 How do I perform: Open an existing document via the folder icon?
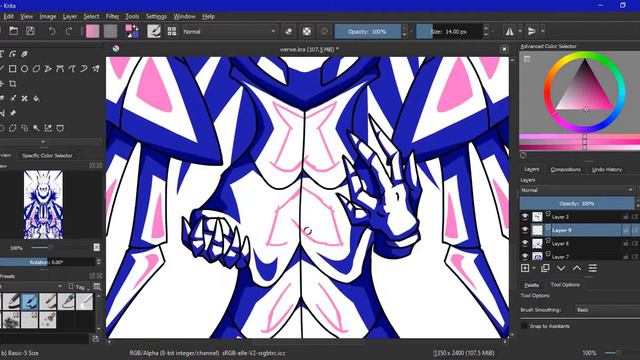click(x=13, y=31)
